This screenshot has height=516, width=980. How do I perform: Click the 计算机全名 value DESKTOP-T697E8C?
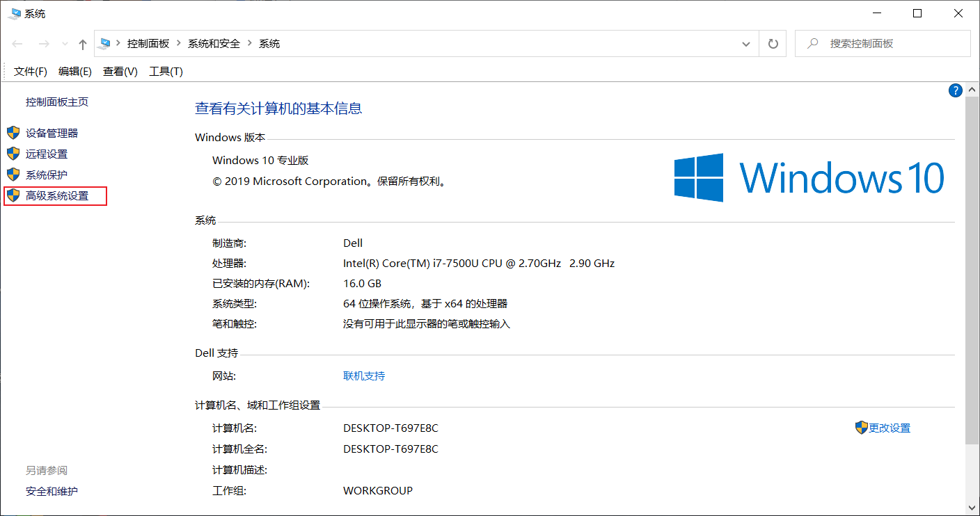pos(390,449)
